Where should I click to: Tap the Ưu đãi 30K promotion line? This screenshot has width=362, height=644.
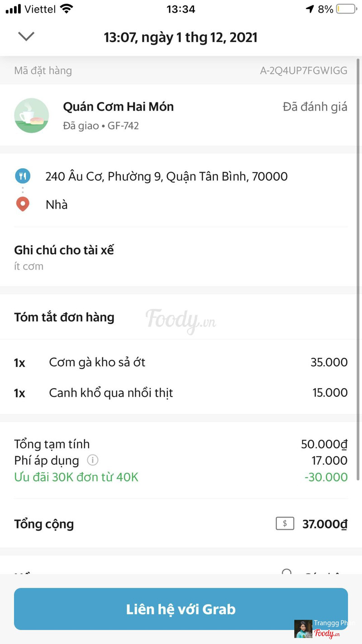pyautogui.click(x=76, y=477)
